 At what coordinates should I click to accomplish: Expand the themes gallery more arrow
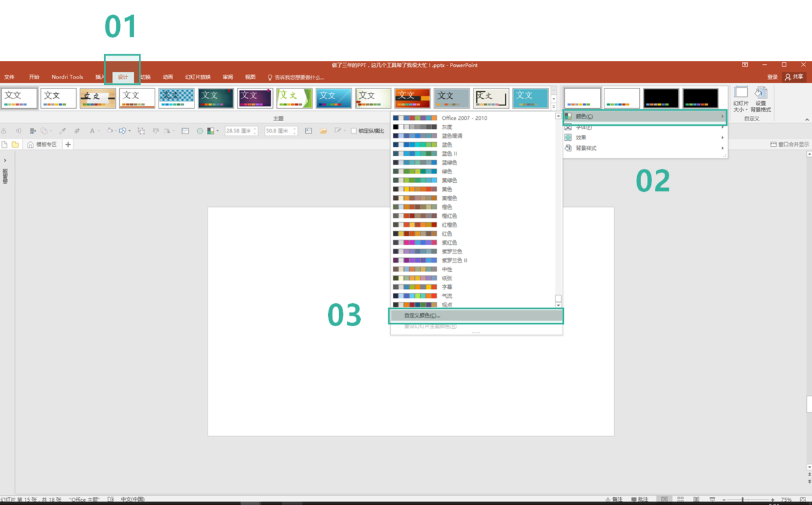[x=554, y=107]
